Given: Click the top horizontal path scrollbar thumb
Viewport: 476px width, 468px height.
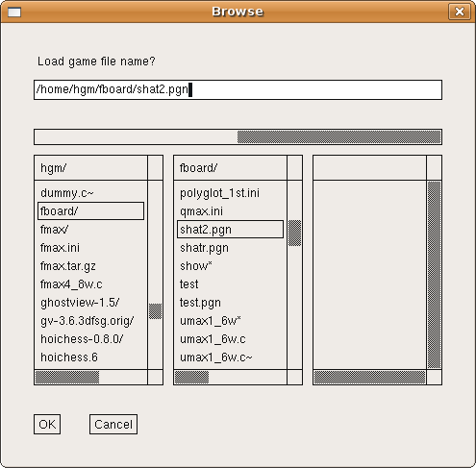Looking at the screenshot, I should [339, 137].
